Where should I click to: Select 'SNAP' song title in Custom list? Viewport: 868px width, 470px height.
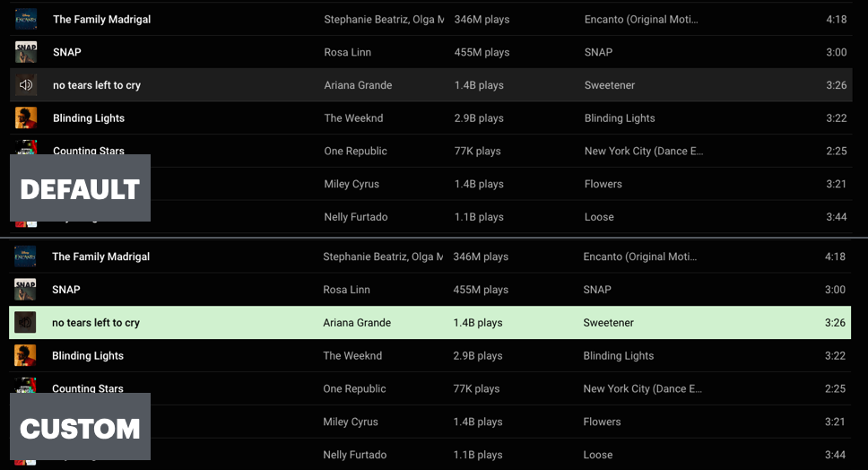65,290
